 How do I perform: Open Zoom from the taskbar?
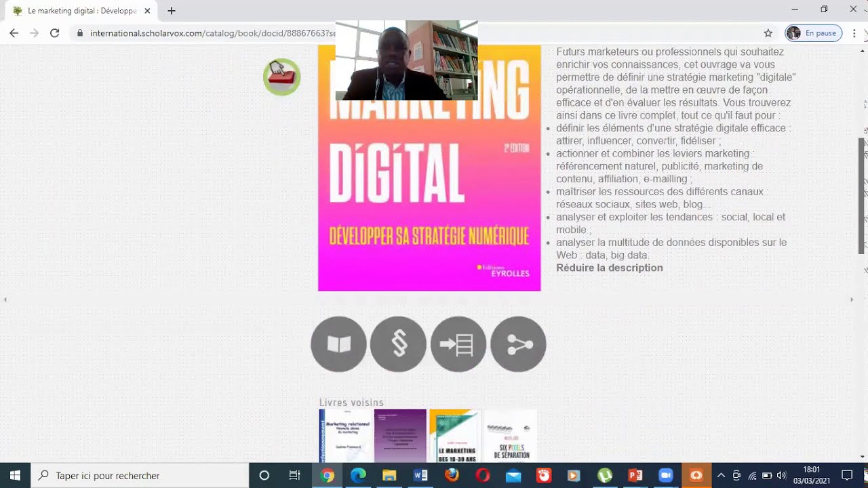[x=665, y=475]
